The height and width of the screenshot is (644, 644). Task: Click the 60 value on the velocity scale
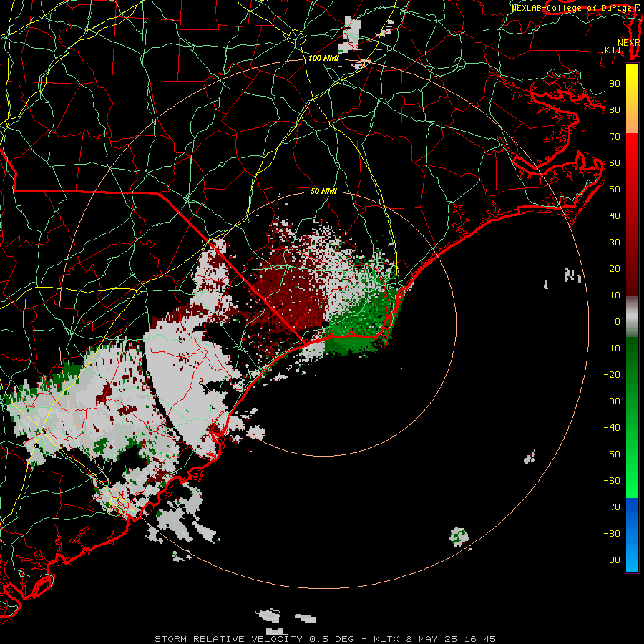coord(615,163)
